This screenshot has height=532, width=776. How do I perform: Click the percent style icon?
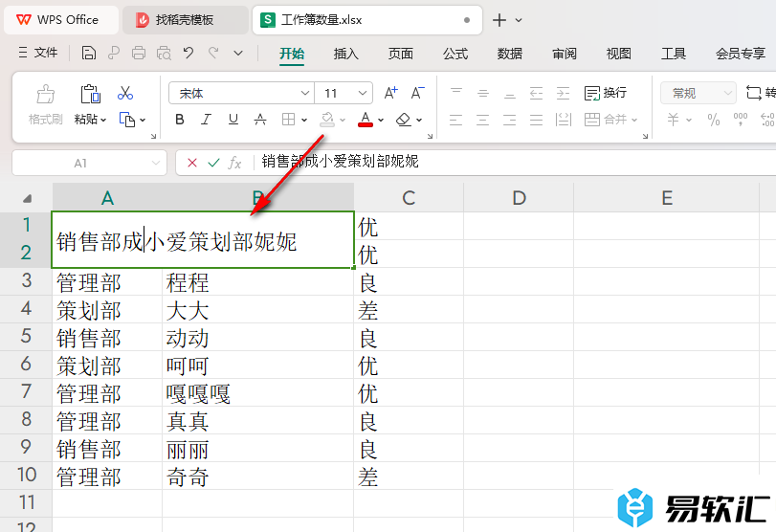(x=714, y=120)
